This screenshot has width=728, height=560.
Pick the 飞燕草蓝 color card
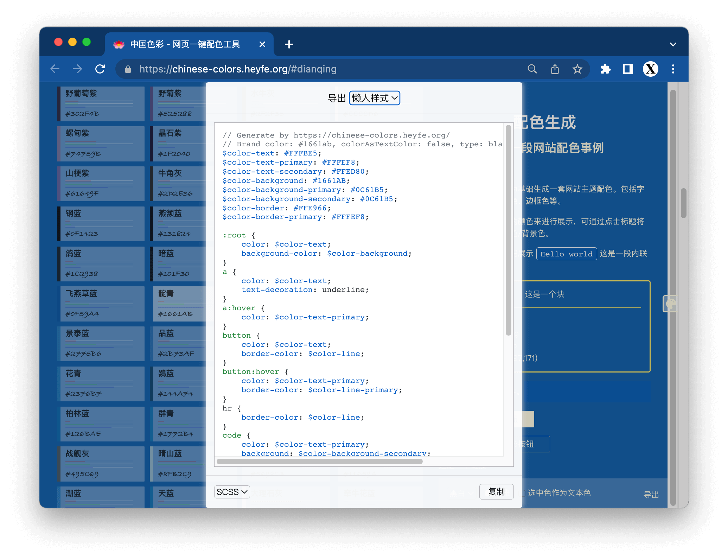coord(101,304)
